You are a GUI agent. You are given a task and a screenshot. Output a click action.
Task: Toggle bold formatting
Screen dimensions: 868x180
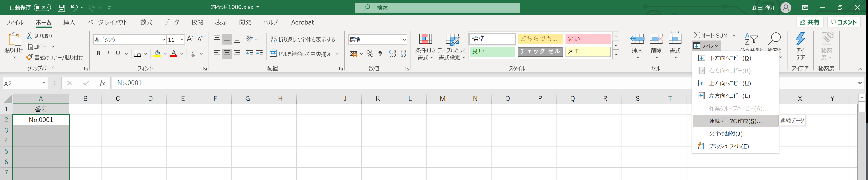tap(98, 53)
